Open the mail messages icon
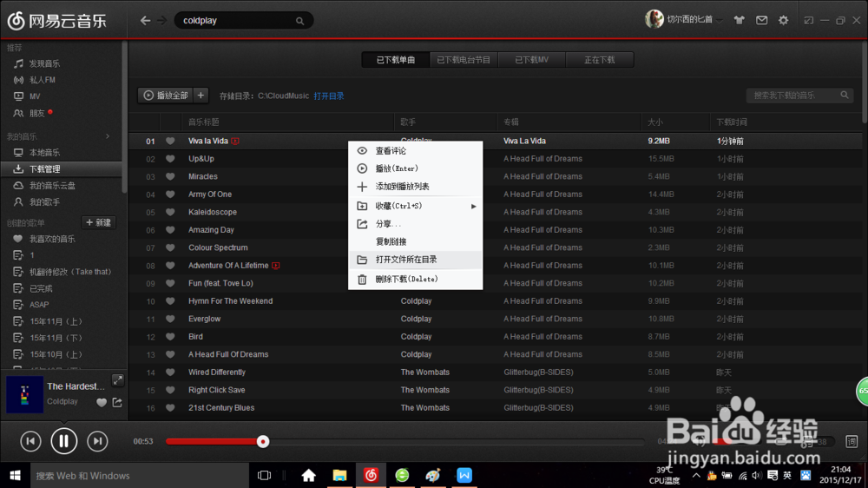The image size is (868, 488). click(762, 21)
